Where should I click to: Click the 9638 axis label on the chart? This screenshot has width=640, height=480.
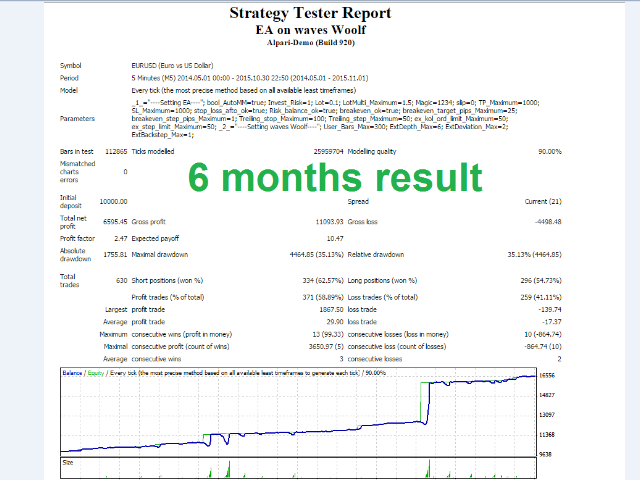(x=546, y=454)
